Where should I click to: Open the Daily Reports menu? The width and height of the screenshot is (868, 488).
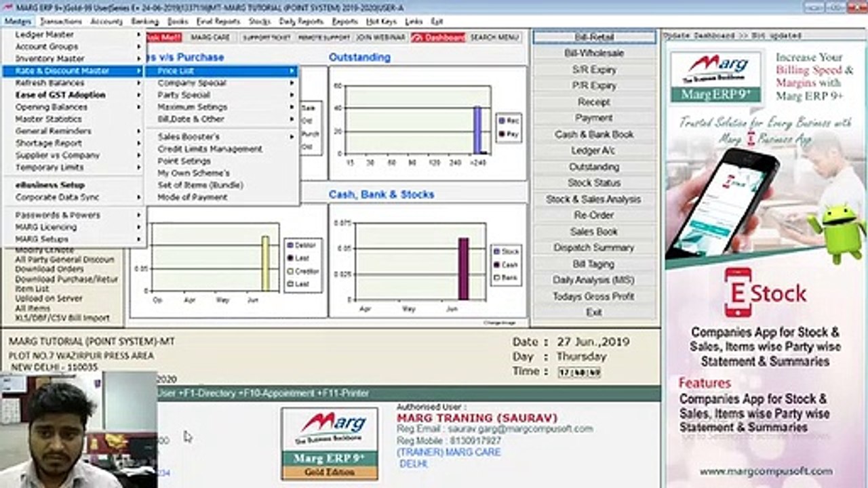(301, 22)
